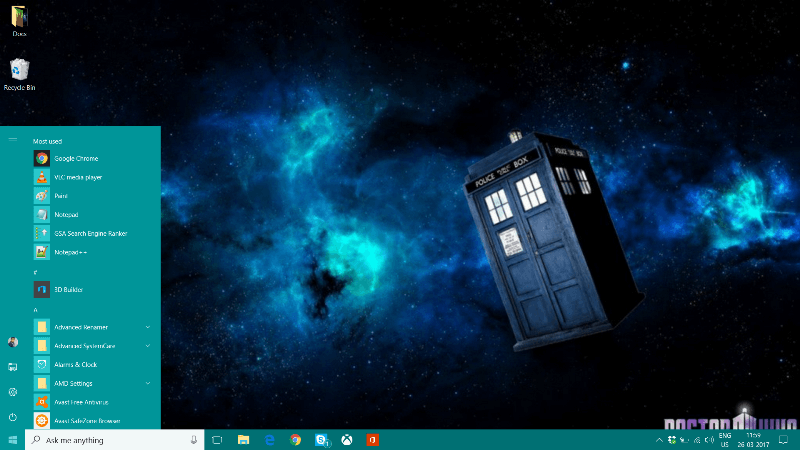The width and height of the screenshot is (800, 450).
Task: Expand the AMD Settings folder
Action: [x=148, y=383]
